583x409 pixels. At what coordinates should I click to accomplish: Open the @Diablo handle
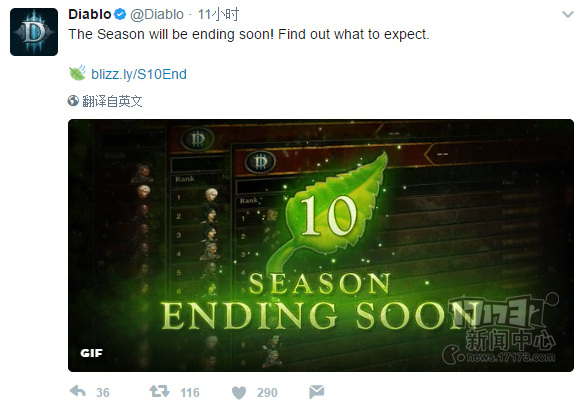click(157, 15)
